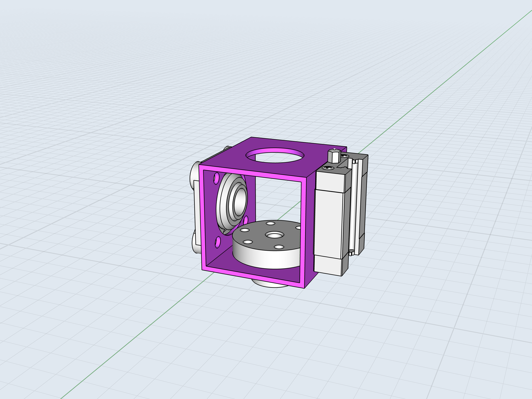Click the hub's large center bore hole
Image resolution: width=532 pixels, height=399 pixels.
pos(274,235)
